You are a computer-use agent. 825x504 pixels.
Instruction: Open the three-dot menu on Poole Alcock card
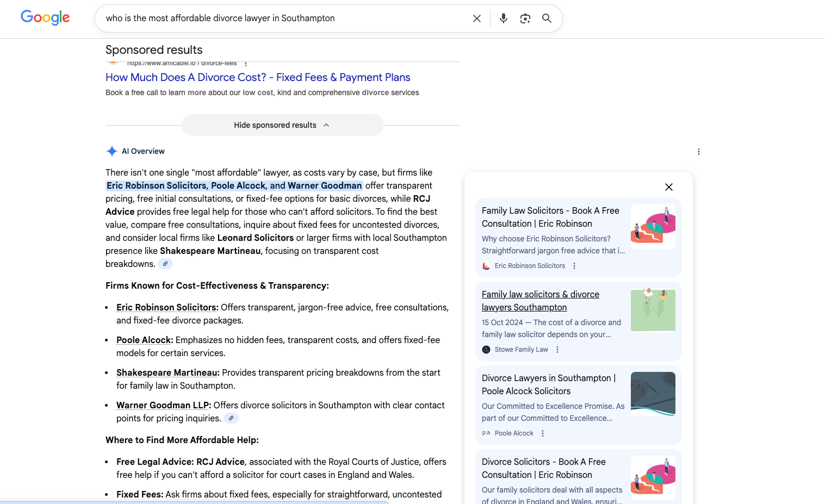pos(542,433)
